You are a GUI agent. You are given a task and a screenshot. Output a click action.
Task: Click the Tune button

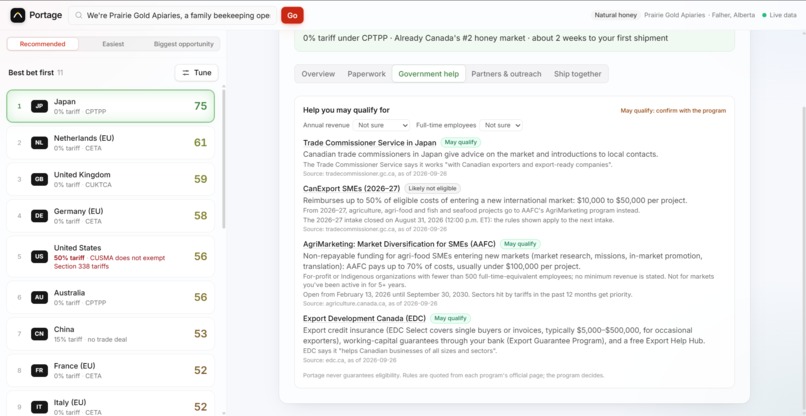tap(196, 73)
